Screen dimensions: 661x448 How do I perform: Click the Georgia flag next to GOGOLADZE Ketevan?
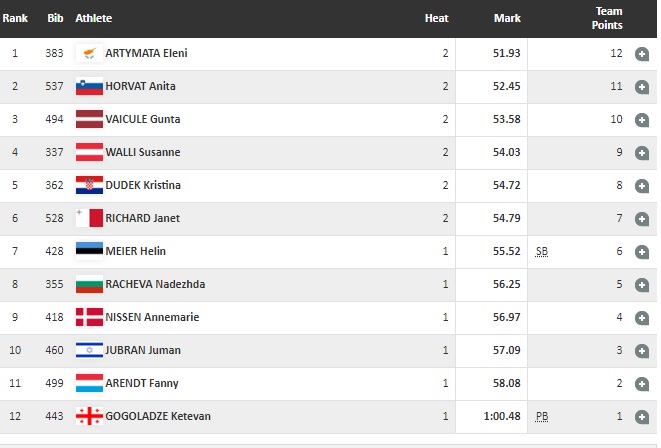point(90,417)
